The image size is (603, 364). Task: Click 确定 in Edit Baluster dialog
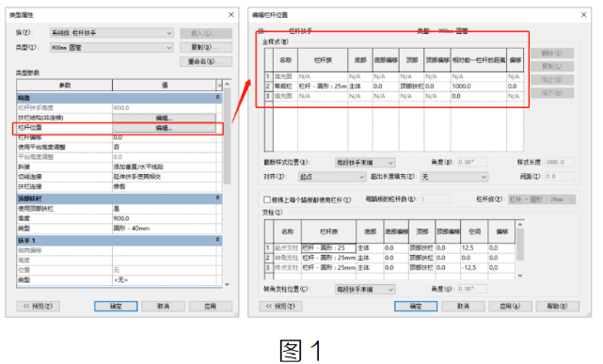point(416,306)
